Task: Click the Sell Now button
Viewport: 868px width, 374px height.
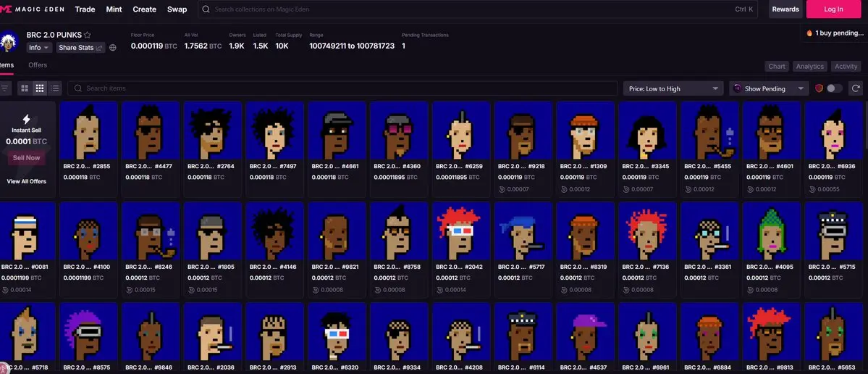Action: (x=26, y=158)
